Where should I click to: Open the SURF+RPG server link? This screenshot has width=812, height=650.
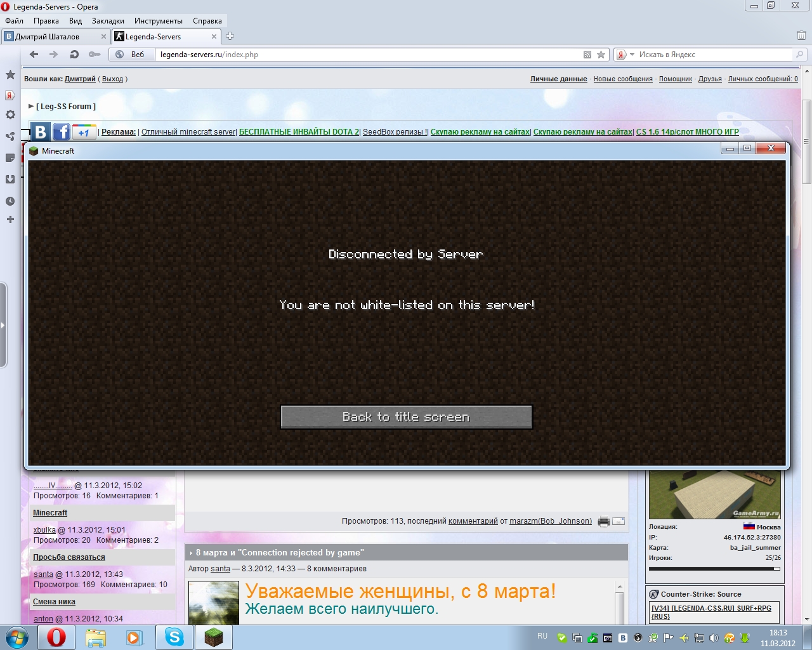click(x=711, y=612)
